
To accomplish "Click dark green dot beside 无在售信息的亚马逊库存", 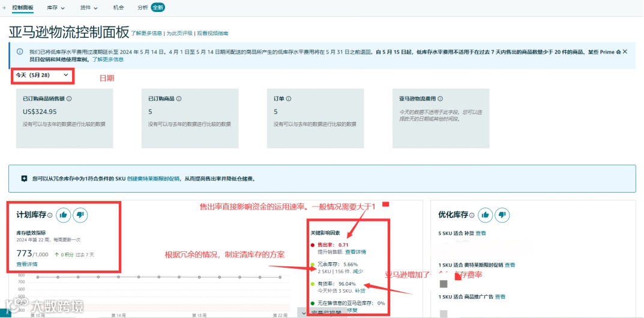I will (313, 303).
